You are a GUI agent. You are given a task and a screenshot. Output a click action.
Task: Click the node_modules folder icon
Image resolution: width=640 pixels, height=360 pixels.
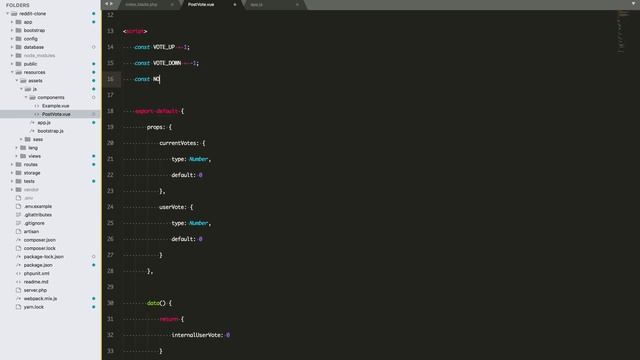click(18, 56)
